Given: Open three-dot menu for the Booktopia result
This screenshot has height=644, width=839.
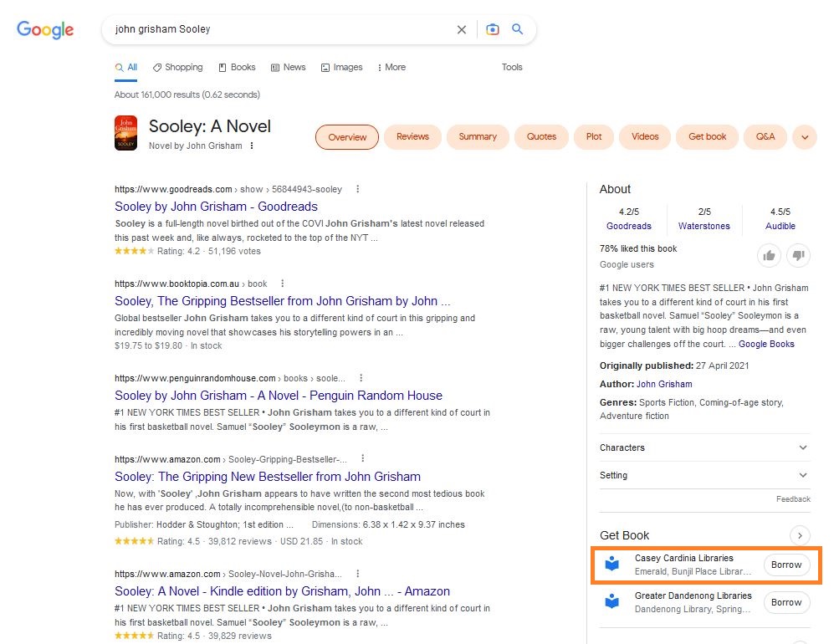Looking at the screenshot, I should 283,284.
